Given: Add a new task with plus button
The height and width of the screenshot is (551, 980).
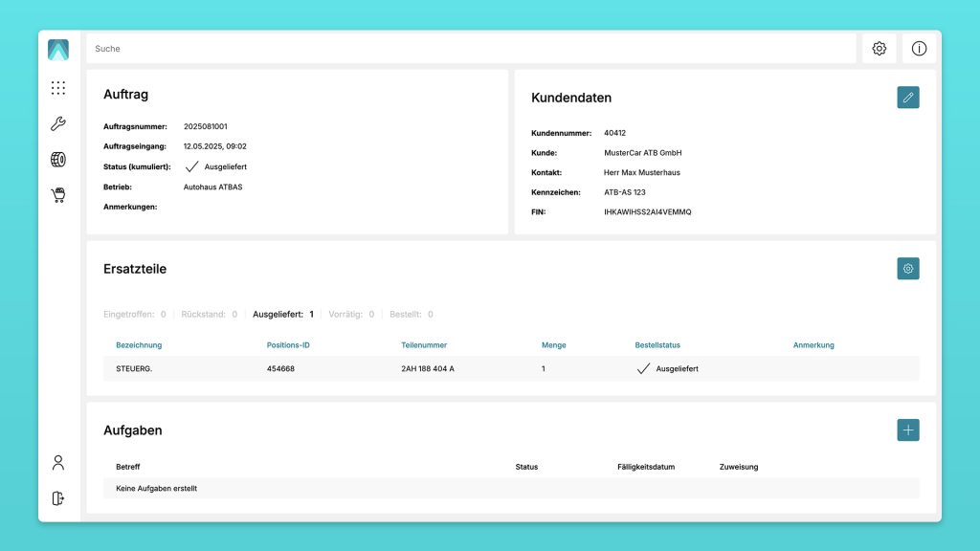Looking at the screenshot, I should click(x=907, y=430).
